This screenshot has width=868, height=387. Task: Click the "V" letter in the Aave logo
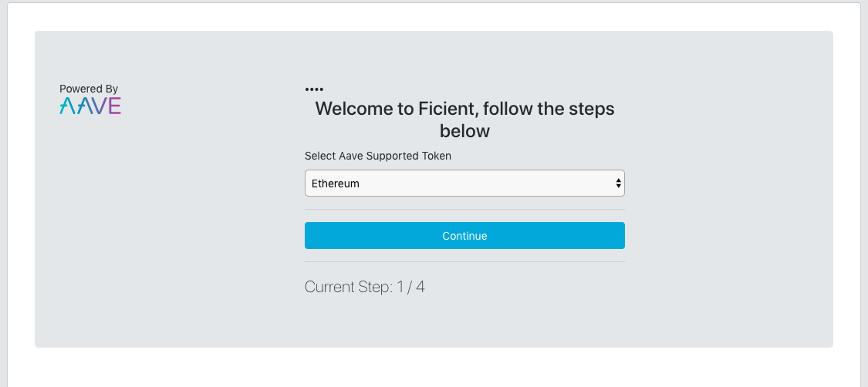coord(99,106)
